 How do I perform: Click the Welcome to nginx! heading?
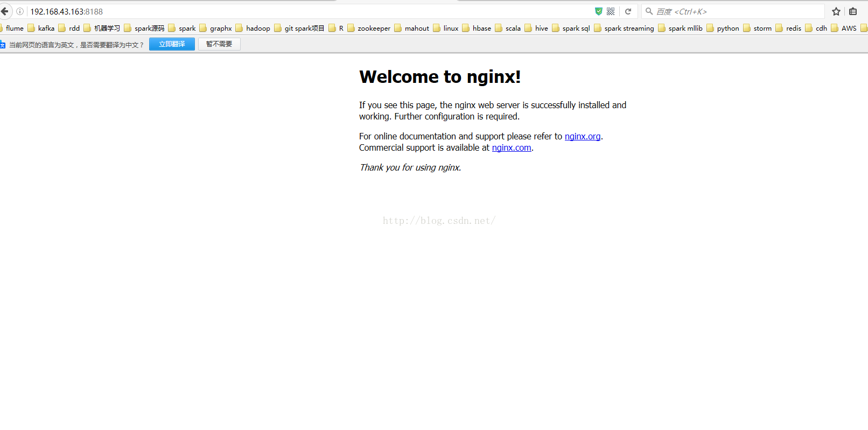click(x=440, y=77)
